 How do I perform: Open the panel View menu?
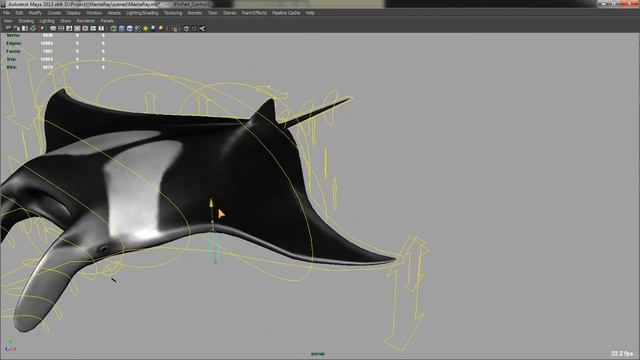coord(8,21)
